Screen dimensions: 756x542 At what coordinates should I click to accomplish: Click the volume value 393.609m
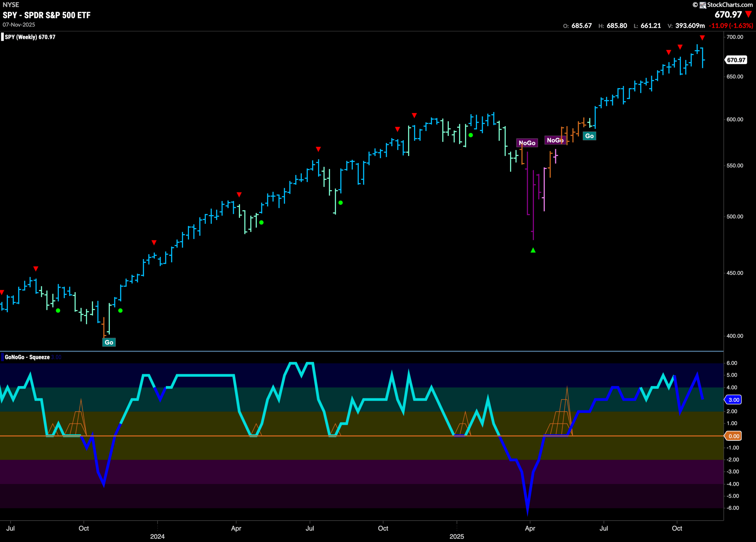coord(690,26)
